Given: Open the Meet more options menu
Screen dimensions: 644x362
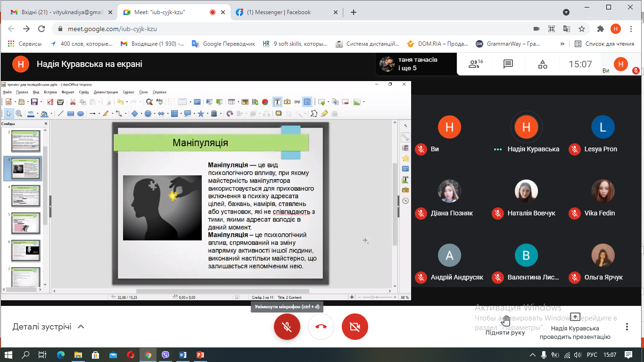Looking at the screenshot, I should click(627, 327).
